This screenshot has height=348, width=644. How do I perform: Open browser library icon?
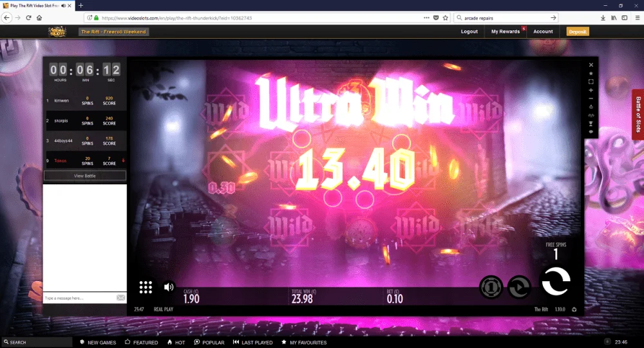click(614, 17)
